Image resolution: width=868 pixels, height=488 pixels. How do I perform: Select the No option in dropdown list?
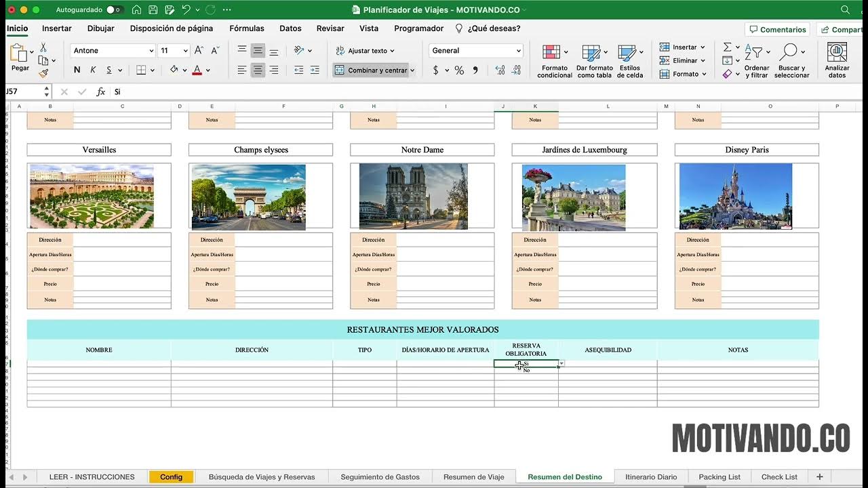(x=526, y=370)
